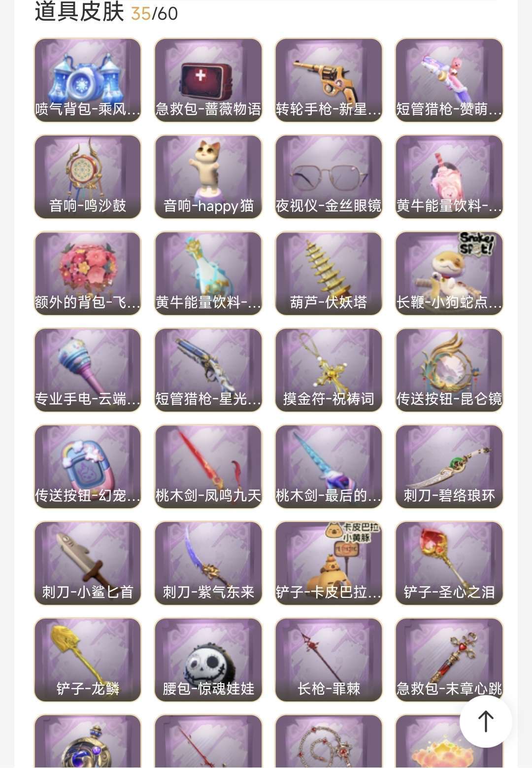Open the 音响-happy猫 cat speaker skin
The width and height of the screenshot is (532, 768).
pos(208,176)
